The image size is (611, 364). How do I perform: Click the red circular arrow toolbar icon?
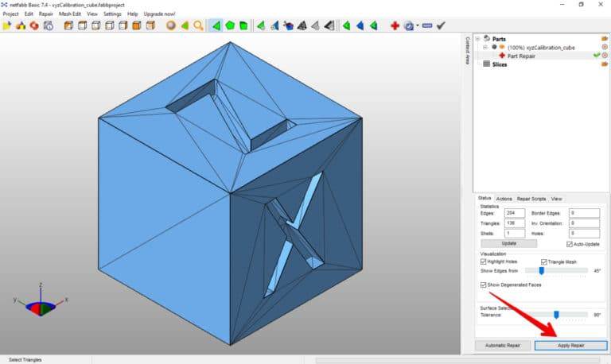(34, 25)
